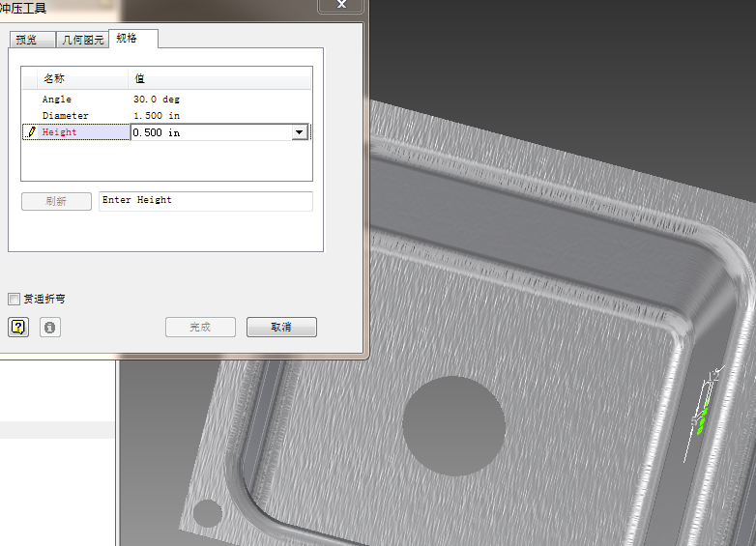Click the pencil edit icon beside Height

[31, 132]
